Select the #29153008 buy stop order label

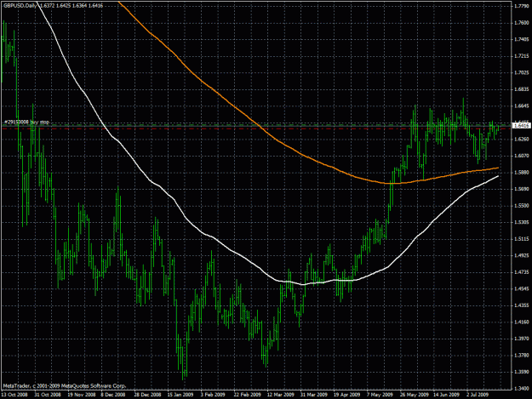[27, 122]
